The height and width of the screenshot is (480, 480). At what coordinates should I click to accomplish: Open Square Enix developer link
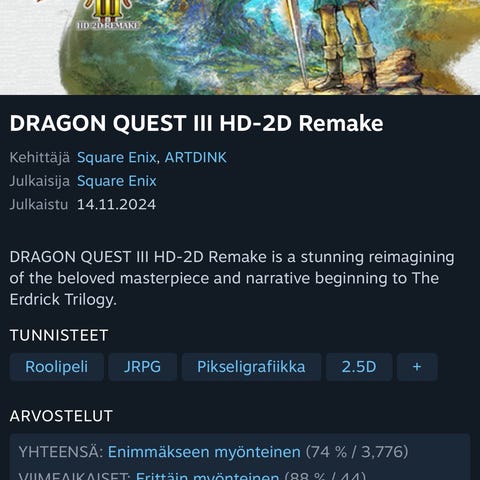click(116, 158)
